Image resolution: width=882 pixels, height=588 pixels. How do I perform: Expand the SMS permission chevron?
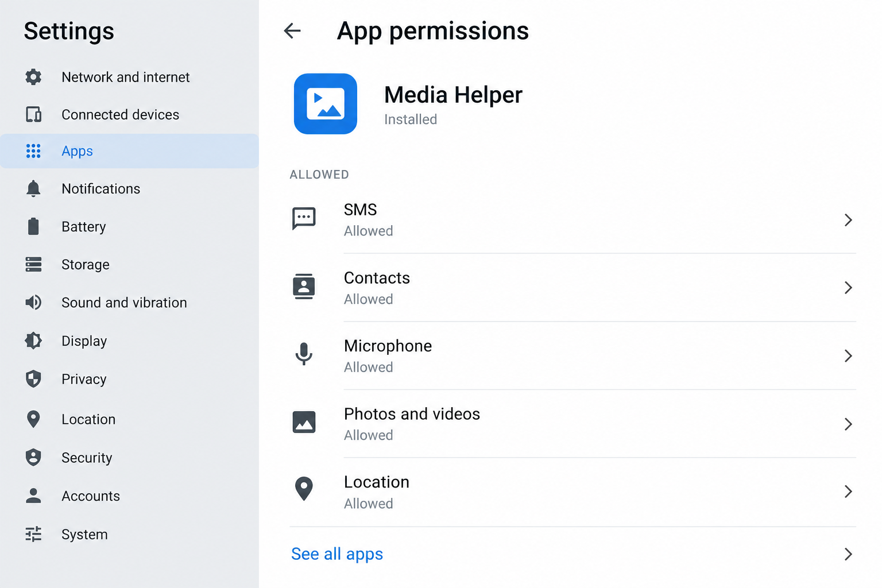848,220
